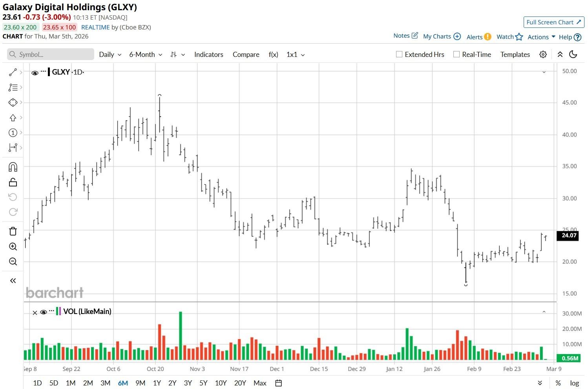Add GLXY to Watch list star
This screenshot has width=588, height=389.
coord(519,37)
